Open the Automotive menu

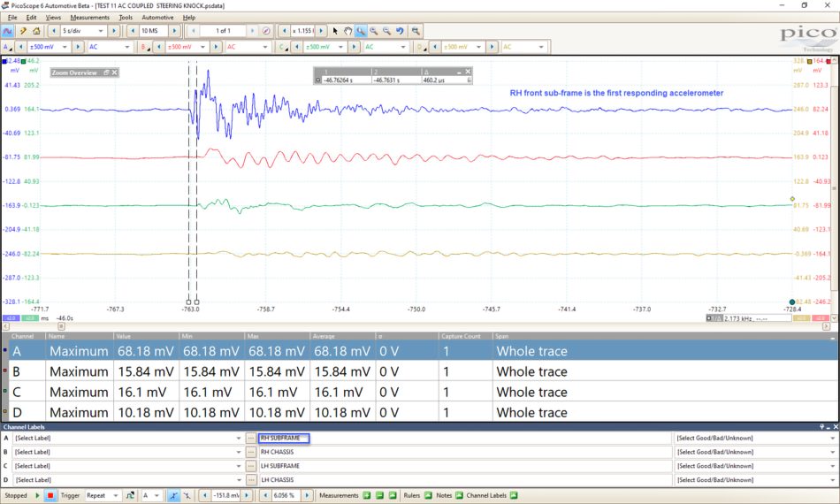157,17
